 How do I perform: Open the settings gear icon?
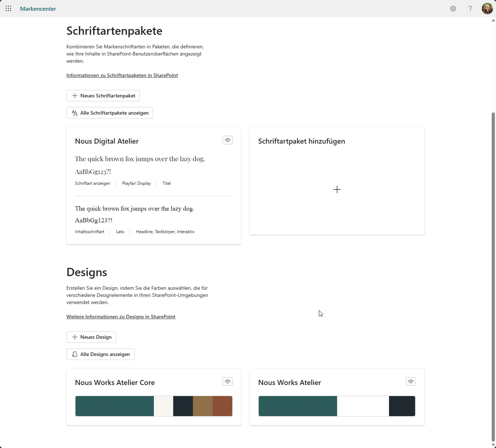point(453,9)
